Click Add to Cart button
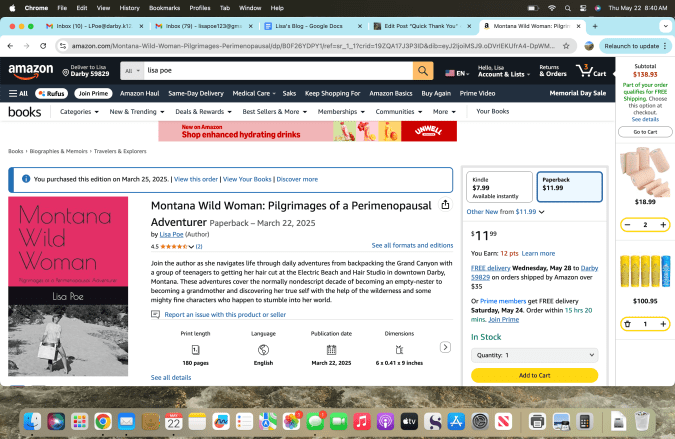Viewport: 675px width, 439px height. 535,375
